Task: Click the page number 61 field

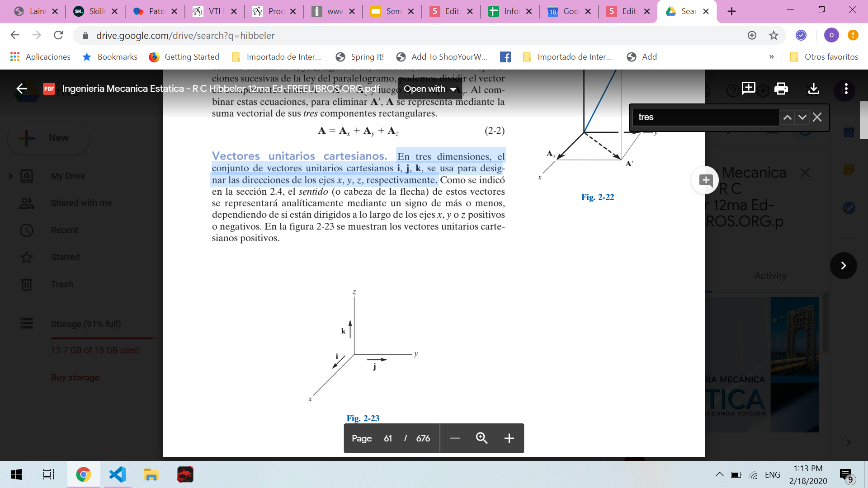Action: coord(388,438)
